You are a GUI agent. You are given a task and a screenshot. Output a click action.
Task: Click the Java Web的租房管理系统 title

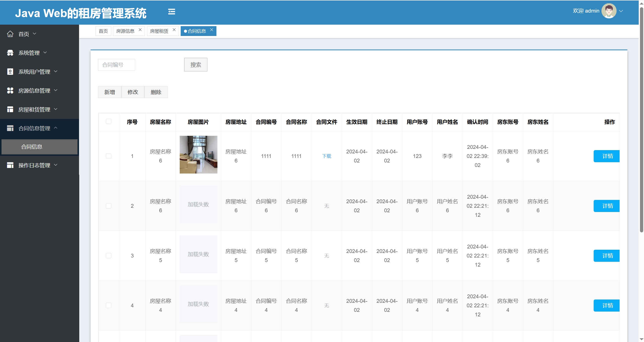(x=81, y=13)
